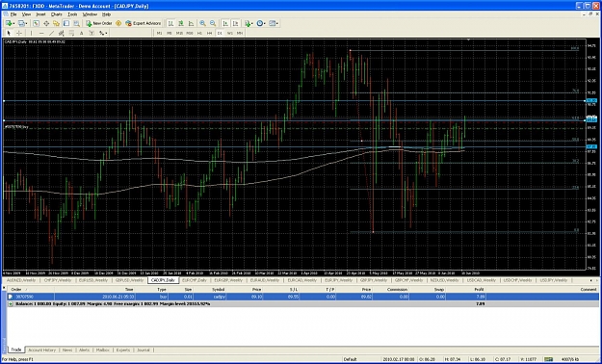Screen dimensions: 602x364
Task: Switch chart to D1 timeframe
Action: pyautogui.click(x=220, y=33)
